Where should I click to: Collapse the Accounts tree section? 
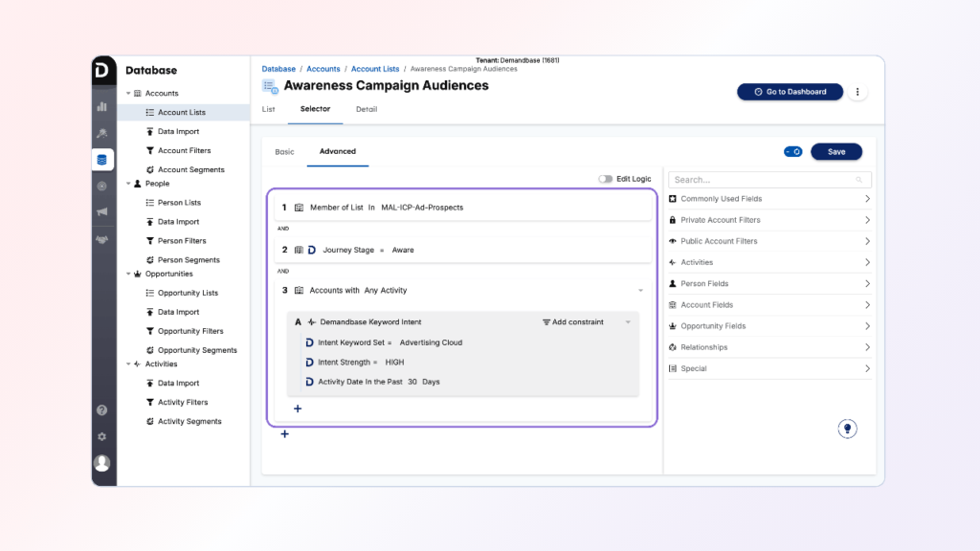click(128, 94)
